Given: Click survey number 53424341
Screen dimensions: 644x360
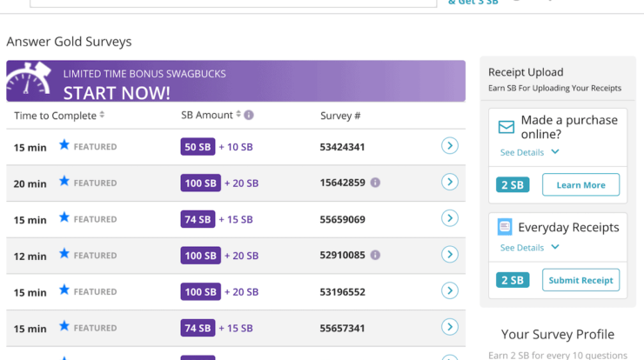Looking at the screenshot, I should (x=342, y=147).
